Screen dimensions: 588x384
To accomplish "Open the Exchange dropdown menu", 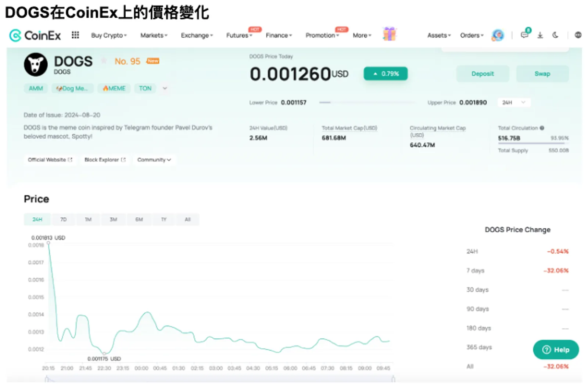I will [197, 35].
